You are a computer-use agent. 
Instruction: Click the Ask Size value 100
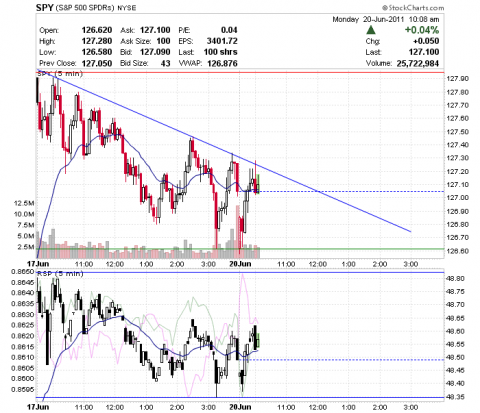pyautogui.click(x=163, y=41)
